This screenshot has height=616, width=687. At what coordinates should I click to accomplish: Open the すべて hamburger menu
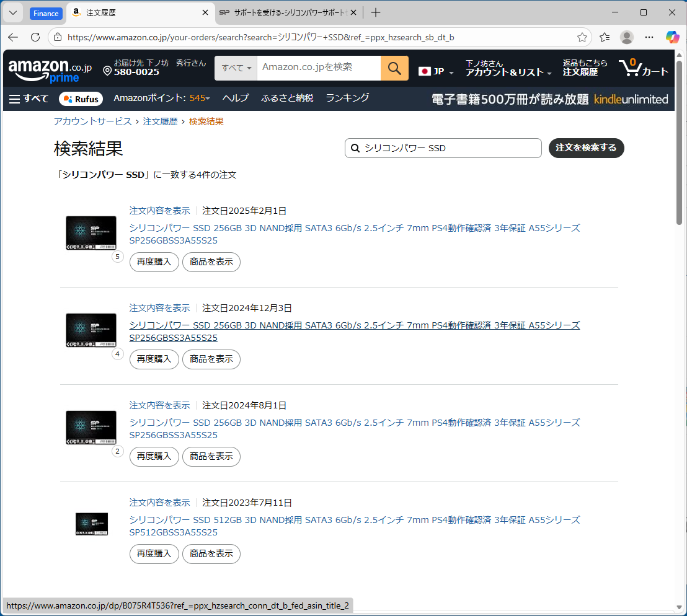point(29,99)
